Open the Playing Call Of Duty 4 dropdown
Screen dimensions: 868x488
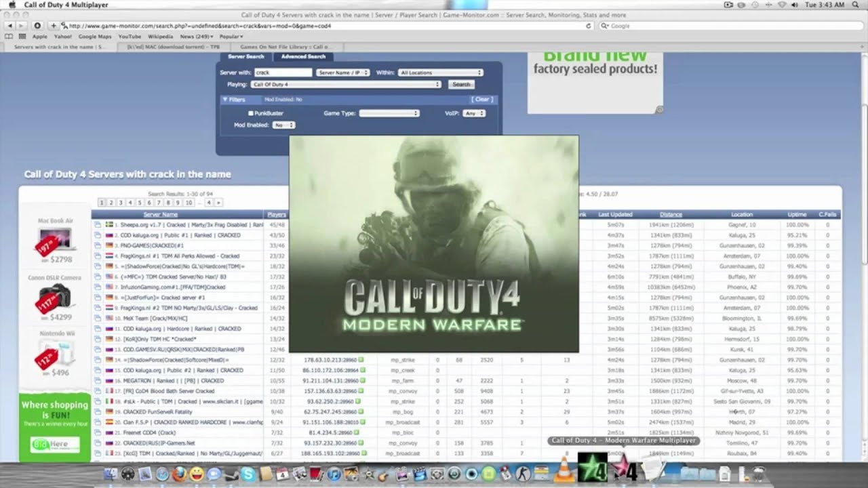tap(346, 85)
